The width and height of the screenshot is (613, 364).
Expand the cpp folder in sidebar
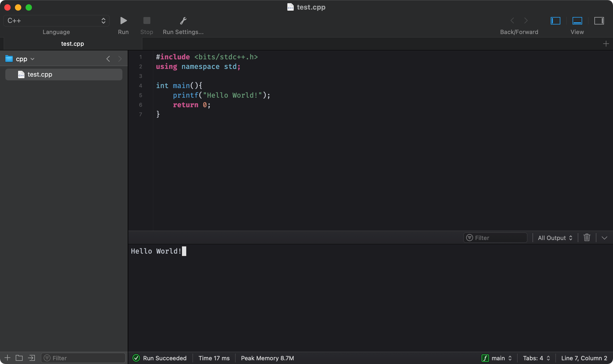click(x=32, y=58)
